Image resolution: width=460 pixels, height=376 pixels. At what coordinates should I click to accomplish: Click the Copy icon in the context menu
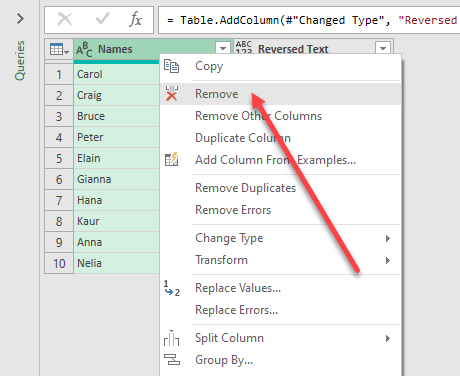pos(171,66)
